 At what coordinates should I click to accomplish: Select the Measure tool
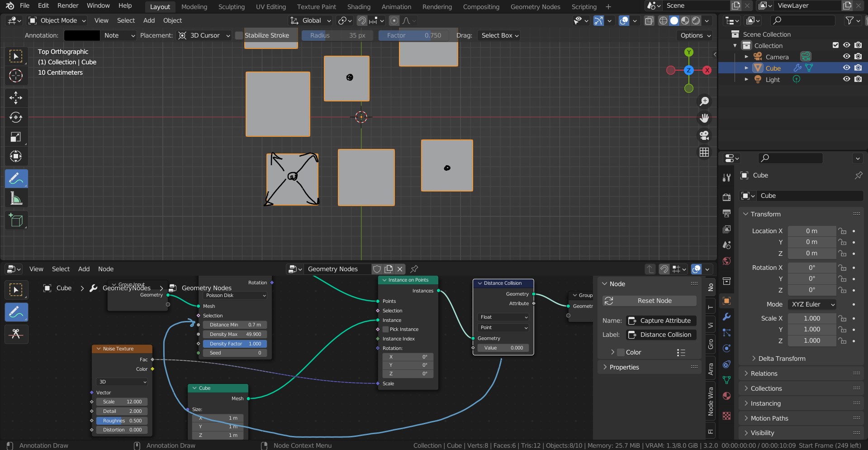16,198
